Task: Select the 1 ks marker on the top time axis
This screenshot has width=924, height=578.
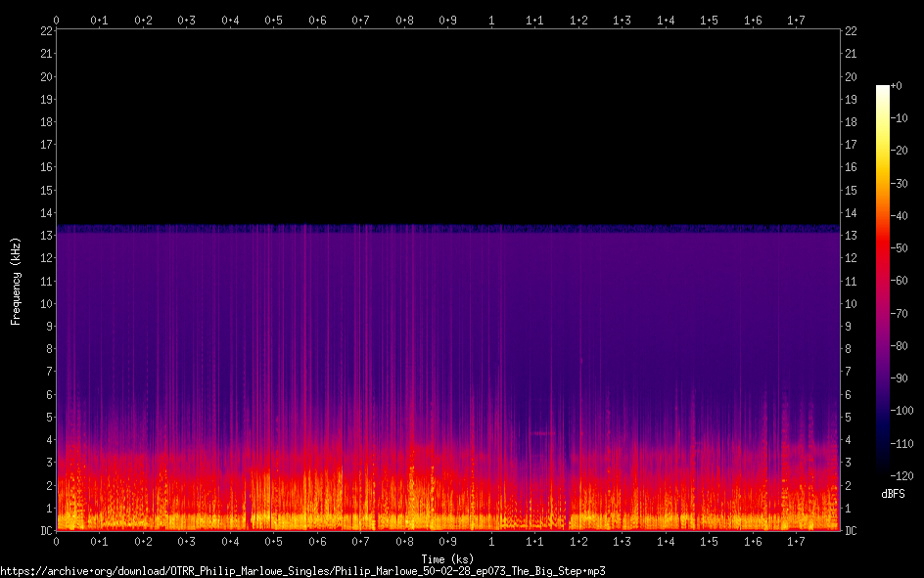Action: [x=491, y=20]
